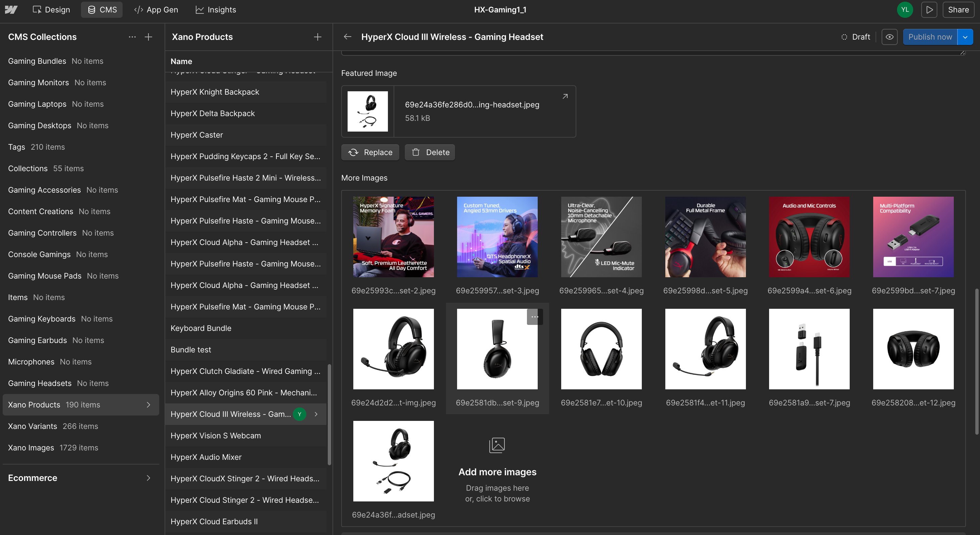
Task: Add new Xano Products item
Action: [317, 37]
